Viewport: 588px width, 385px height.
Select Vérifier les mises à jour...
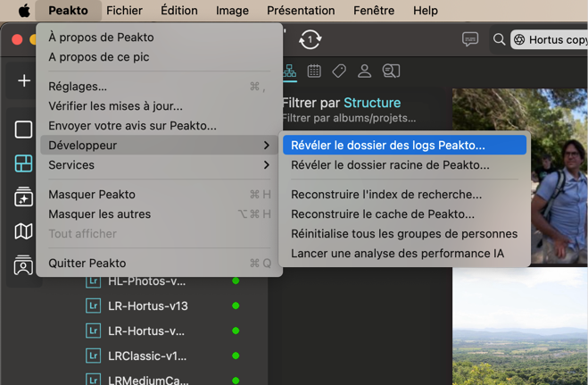coord(160,105)
